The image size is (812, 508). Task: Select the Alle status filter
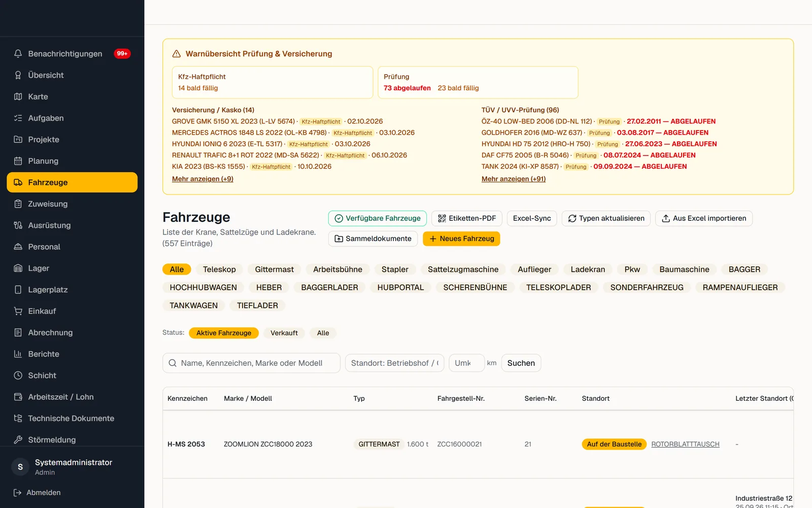point(323,333)
